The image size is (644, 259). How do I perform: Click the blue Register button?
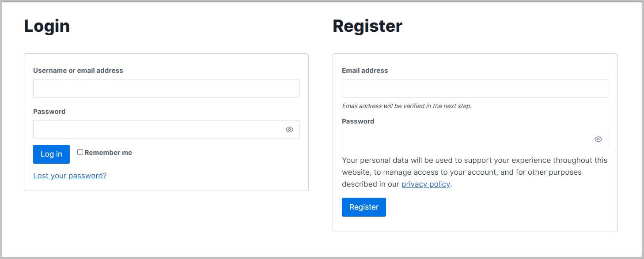point(364,207)
